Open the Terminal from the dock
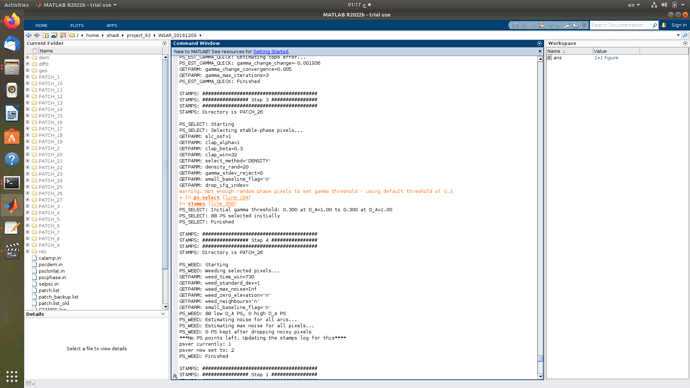 click(12, 183)
